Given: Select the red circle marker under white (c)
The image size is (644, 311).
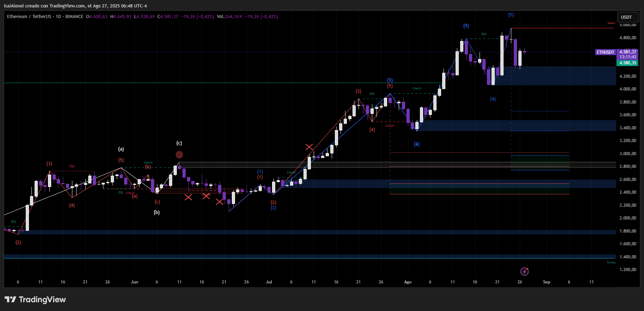Looking at the screenshot, I should (x=179, y=155).
